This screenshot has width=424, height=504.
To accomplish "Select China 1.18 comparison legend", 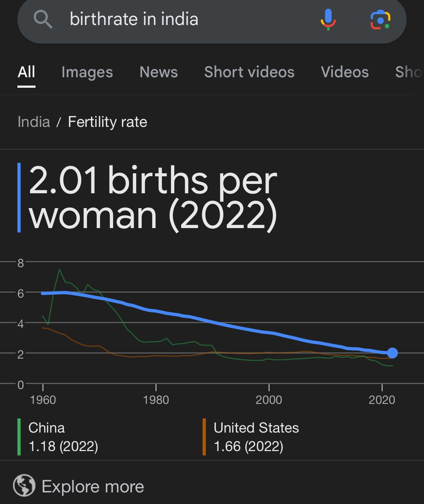I will (63, 437).
